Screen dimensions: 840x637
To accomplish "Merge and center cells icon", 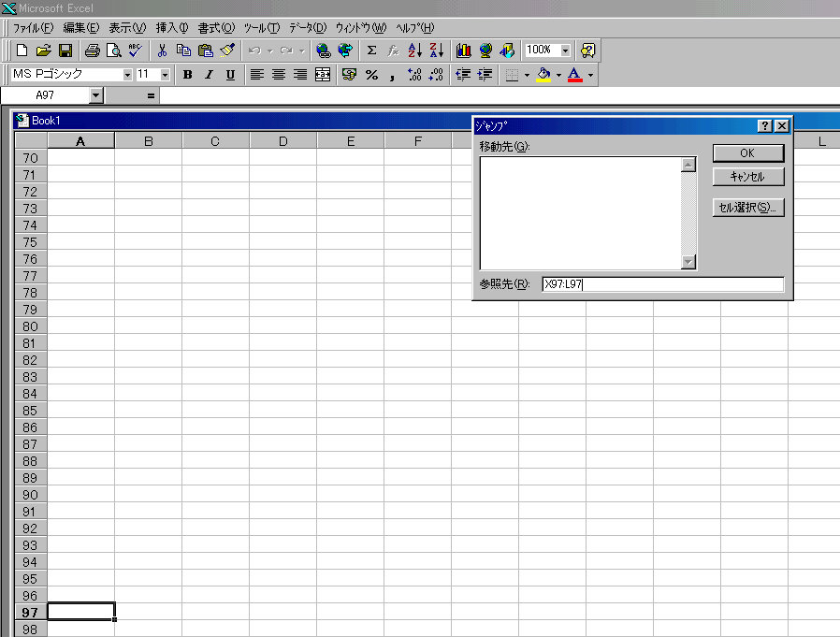I will click(323, 75).
